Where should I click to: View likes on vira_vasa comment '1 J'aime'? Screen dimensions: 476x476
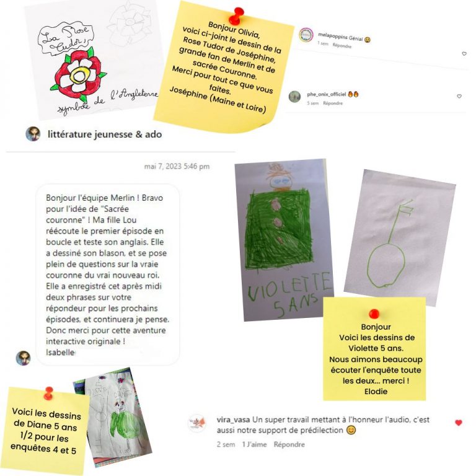(254, 444)
